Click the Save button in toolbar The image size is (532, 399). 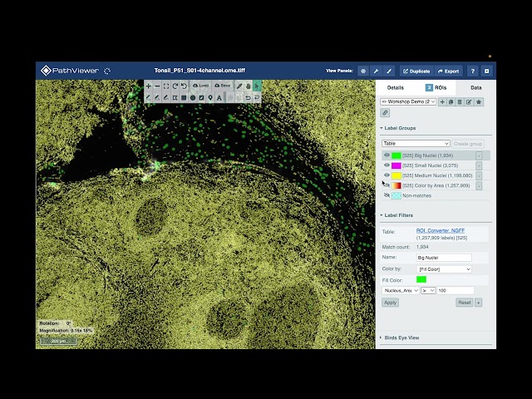coord(223,86)
